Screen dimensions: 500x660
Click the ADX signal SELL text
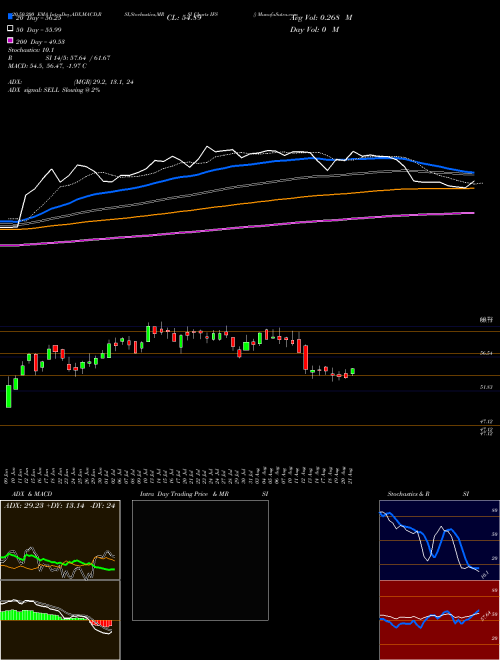click(54, 90)
